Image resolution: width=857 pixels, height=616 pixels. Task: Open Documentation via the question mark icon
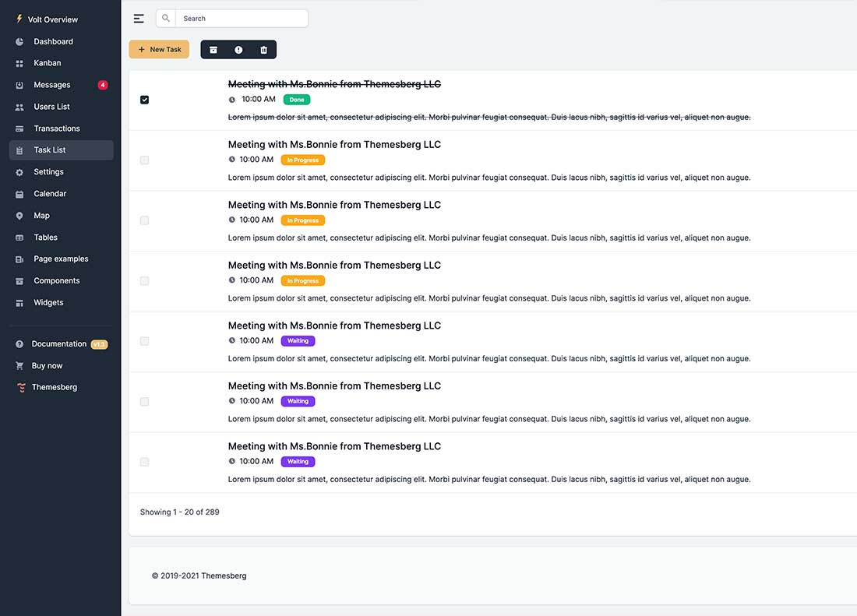(x=18, y=343)
